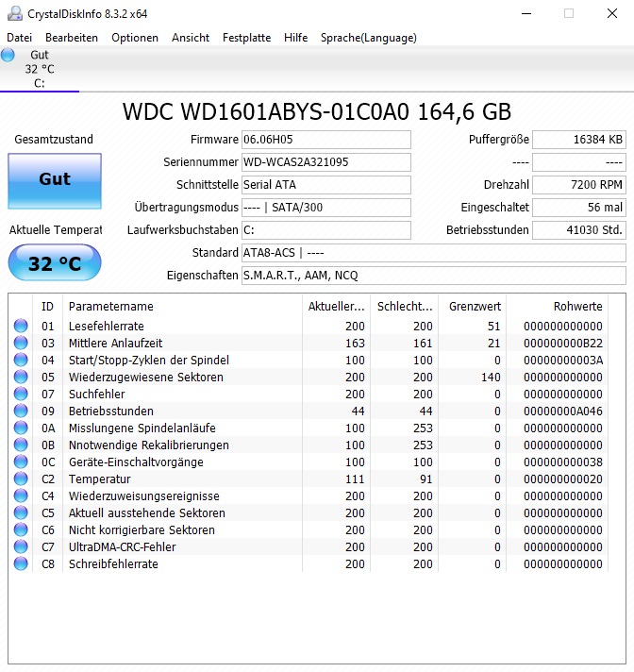The height and width of the screenshot is (672, 634).
Task: Select the Mittlere Anlaufzeit parameter name
Action: click(116, 344)
